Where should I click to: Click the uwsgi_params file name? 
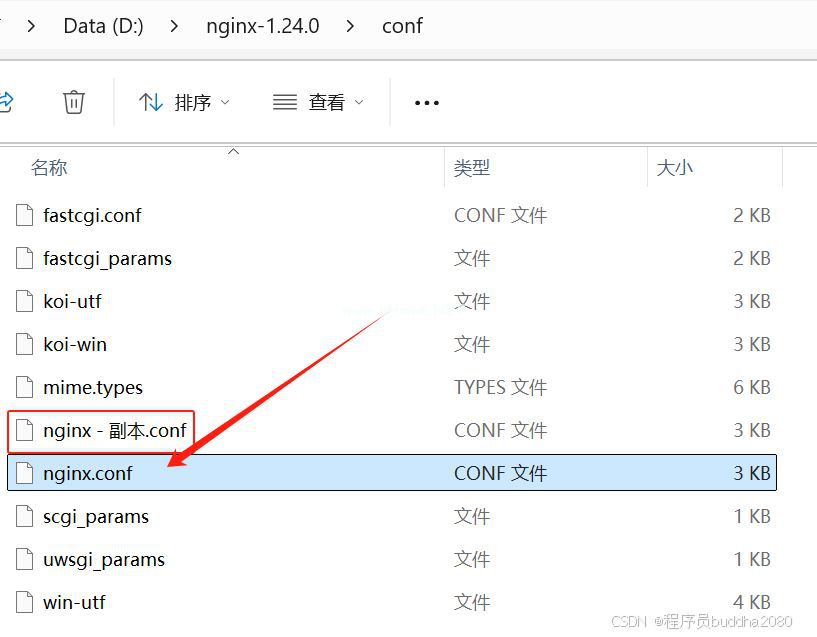click(104, 560)
